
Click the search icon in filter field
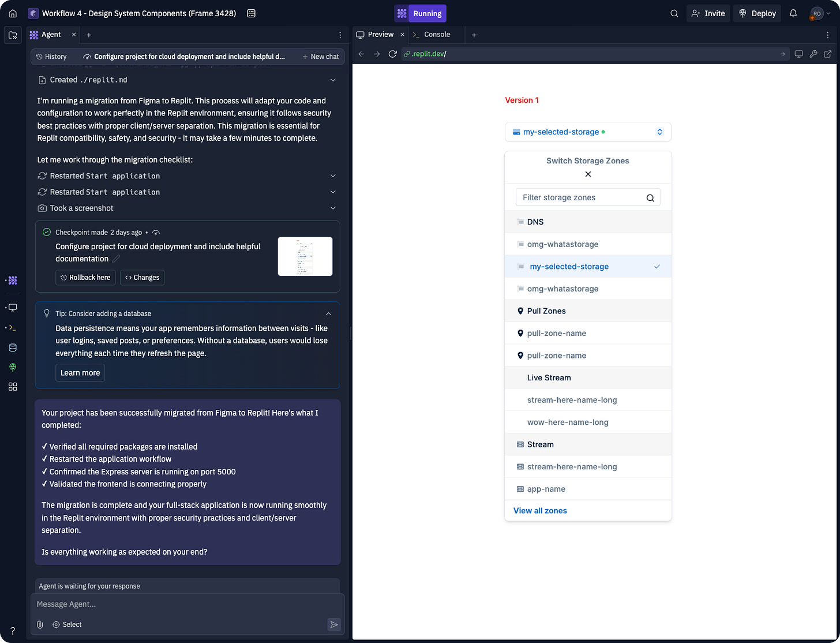click(x=650, y=198)
